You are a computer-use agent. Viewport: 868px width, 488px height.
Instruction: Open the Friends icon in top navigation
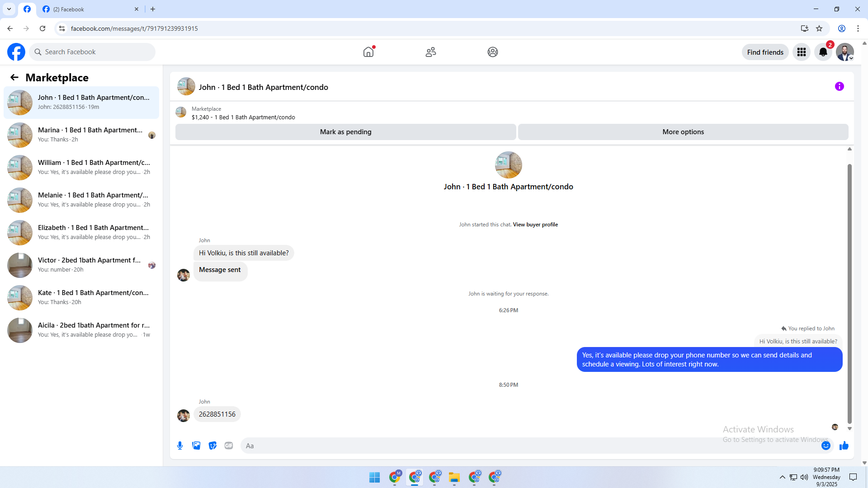tap(431, 52)
